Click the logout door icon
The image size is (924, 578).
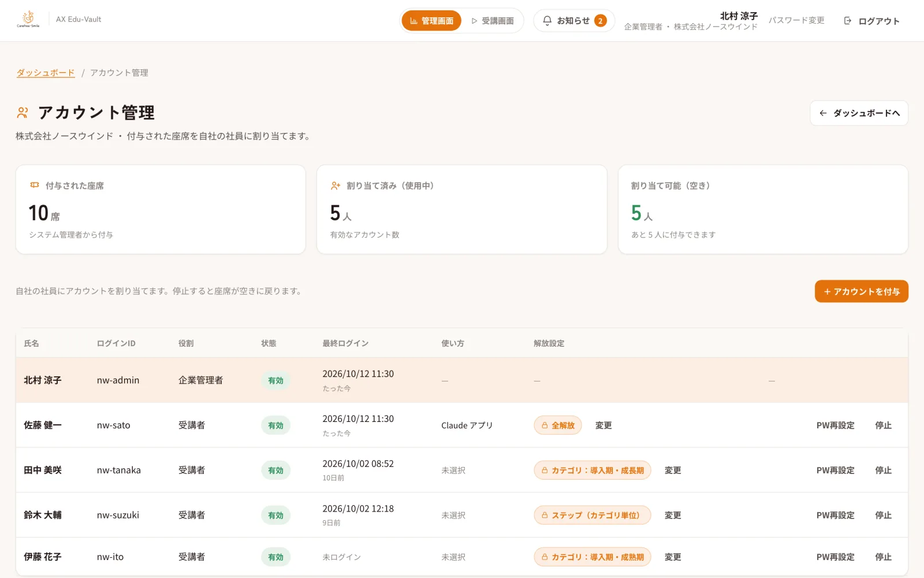(x=847, y=21)
